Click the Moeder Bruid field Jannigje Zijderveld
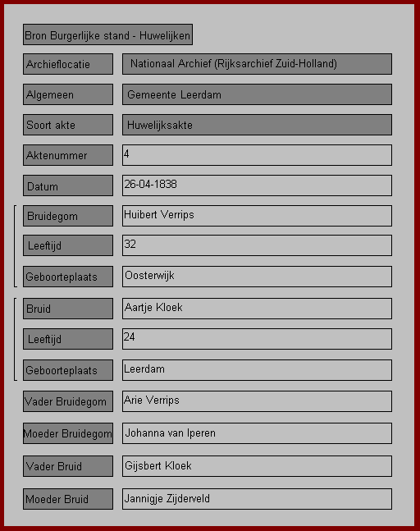Image resolution: width=420 pixels, height=531 pixels. pyautogui.click(x=257, y=499)
